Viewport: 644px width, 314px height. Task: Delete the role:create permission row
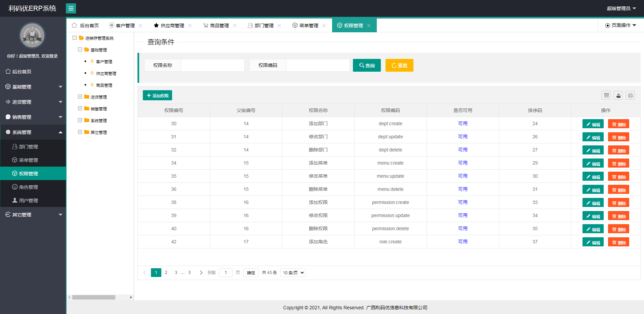pos(618,242)
